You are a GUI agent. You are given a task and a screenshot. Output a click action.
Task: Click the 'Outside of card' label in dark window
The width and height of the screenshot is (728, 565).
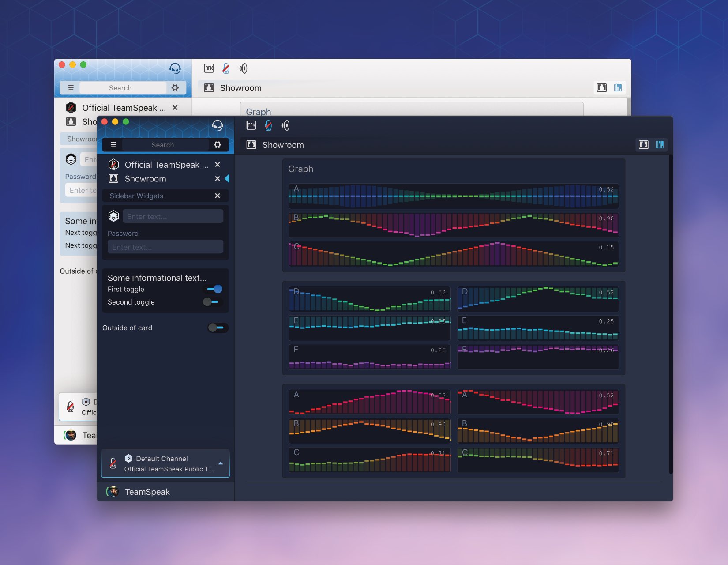pos(127,328)
